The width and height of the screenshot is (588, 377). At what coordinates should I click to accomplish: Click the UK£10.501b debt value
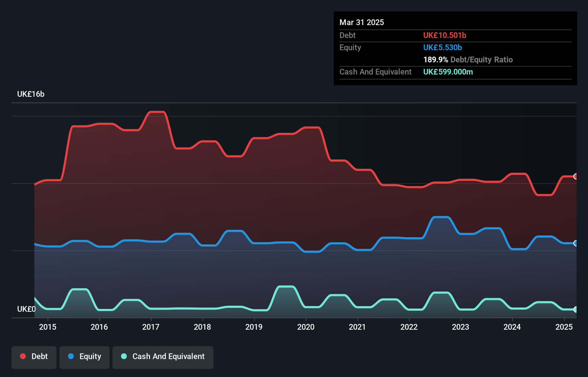point(445,35)
